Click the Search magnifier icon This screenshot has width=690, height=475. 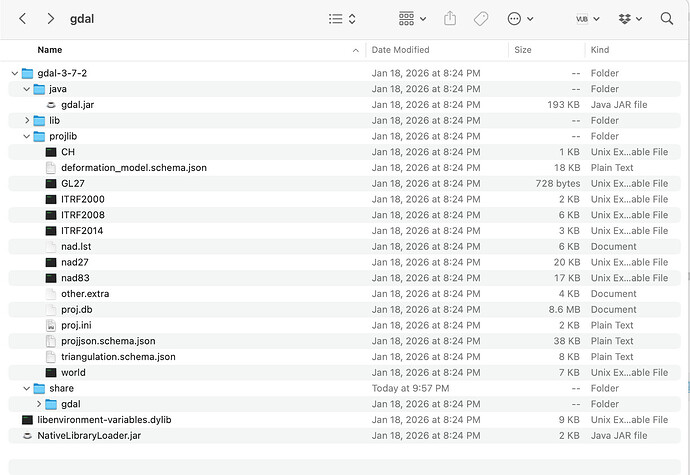667,19
